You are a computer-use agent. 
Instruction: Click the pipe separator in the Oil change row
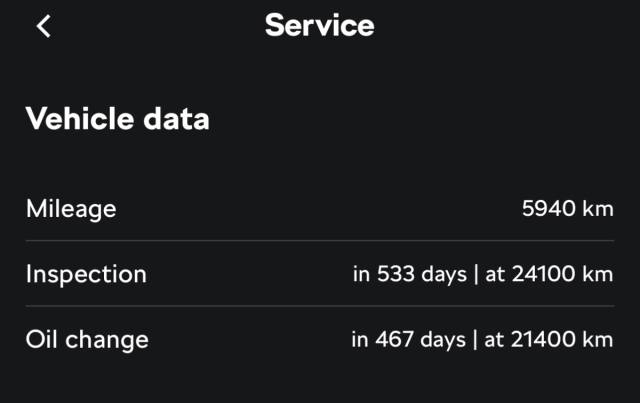(475, 339)
